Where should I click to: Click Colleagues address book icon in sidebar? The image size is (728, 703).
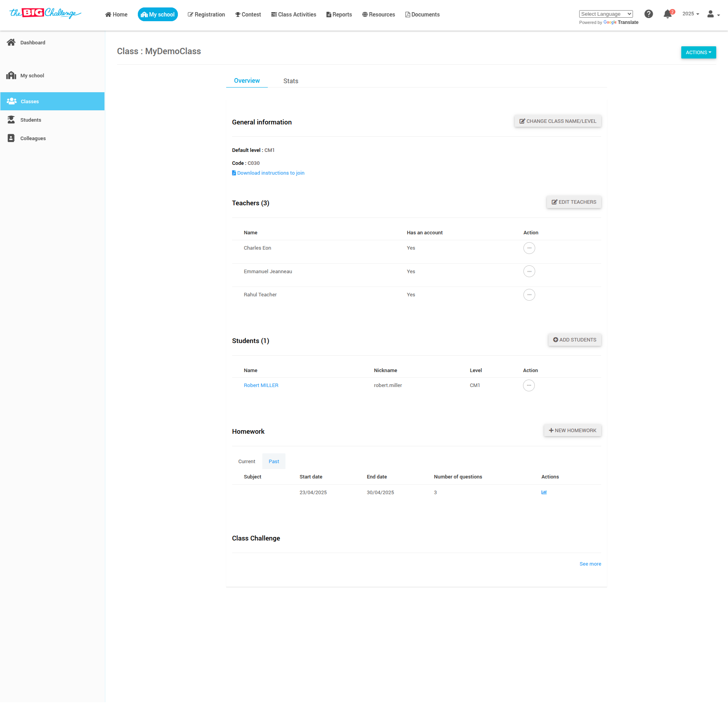(11, 138)
